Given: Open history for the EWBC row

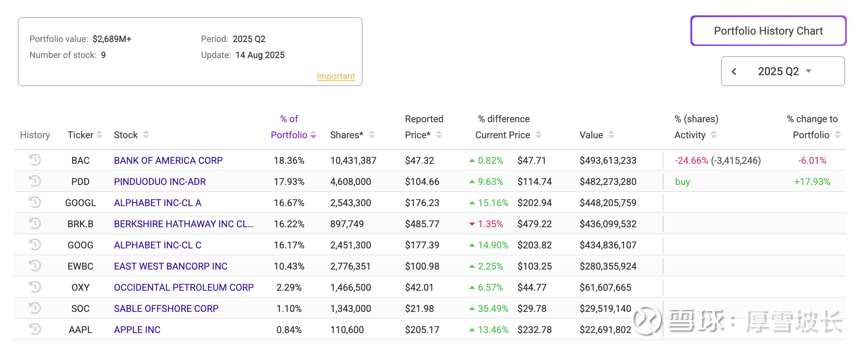Looking at the screenshot, I should [35, 266].
